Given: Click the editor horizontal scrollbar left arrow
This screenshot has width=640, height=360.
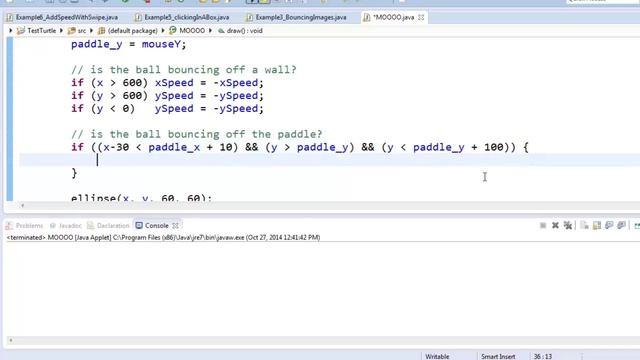Looking at the screenshot, I should coord(22,206).
